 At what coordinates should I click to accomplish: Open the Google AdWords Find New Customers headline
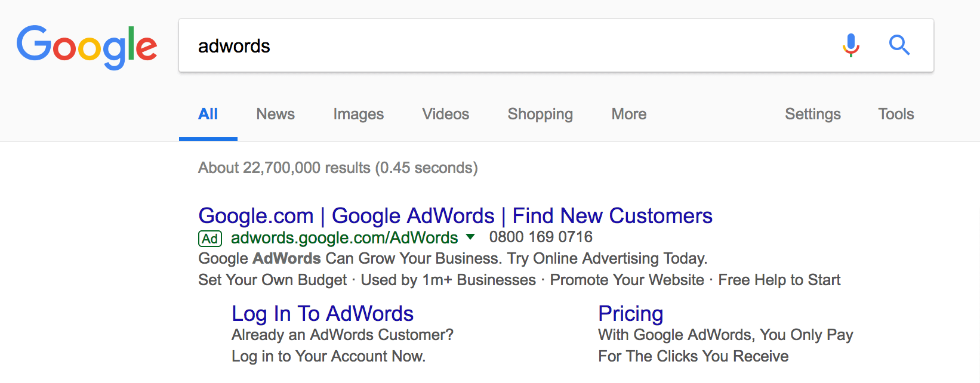click(x=455, y=215)
